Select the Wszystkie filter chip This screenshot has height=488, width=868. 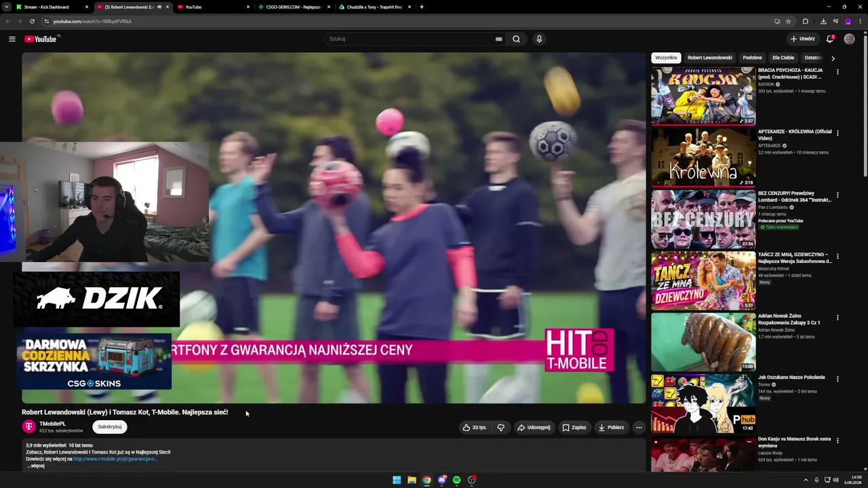666,58
